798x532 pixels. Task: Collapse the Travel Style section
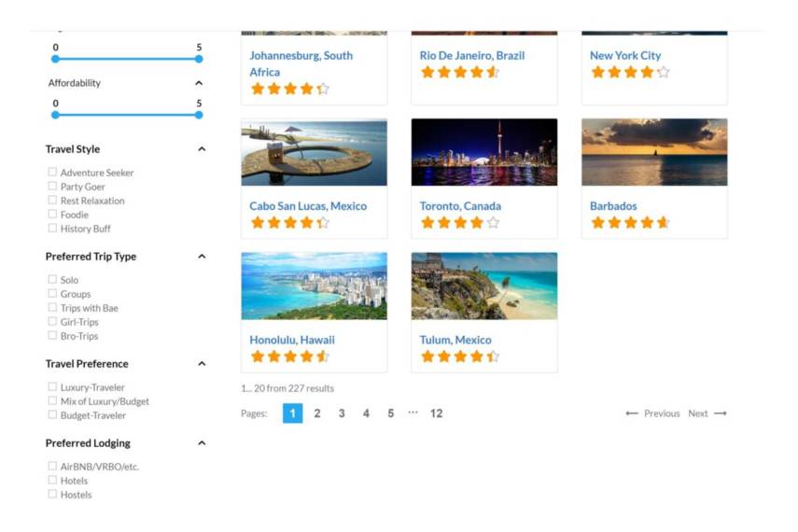202,149
